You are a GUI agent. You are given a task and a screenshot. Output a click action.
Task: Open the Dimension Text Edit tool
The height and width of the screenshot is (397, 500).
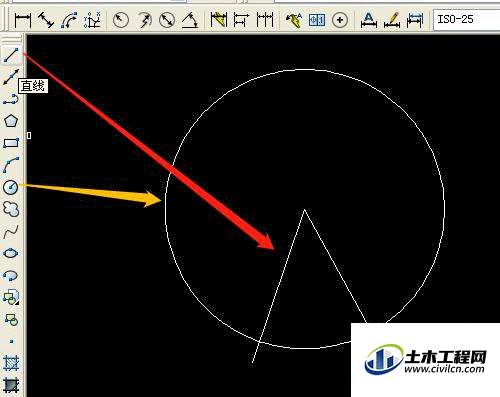[x=392, y=20]
